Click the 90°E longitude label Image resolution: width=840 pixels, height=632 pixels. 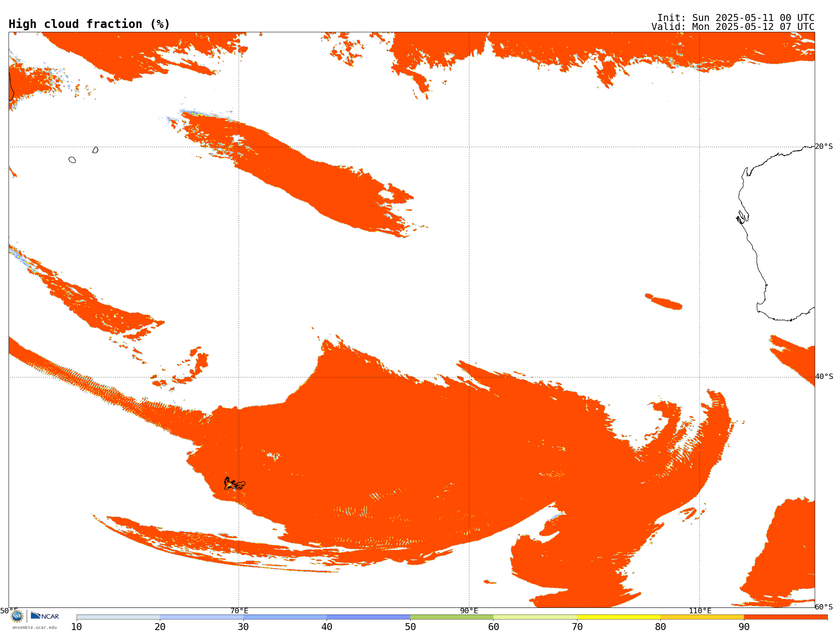469,611
